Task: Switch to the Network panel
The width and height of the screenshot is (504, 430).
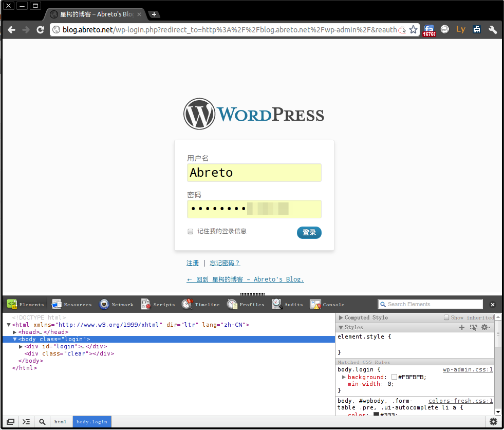Action: coord(116,304)
